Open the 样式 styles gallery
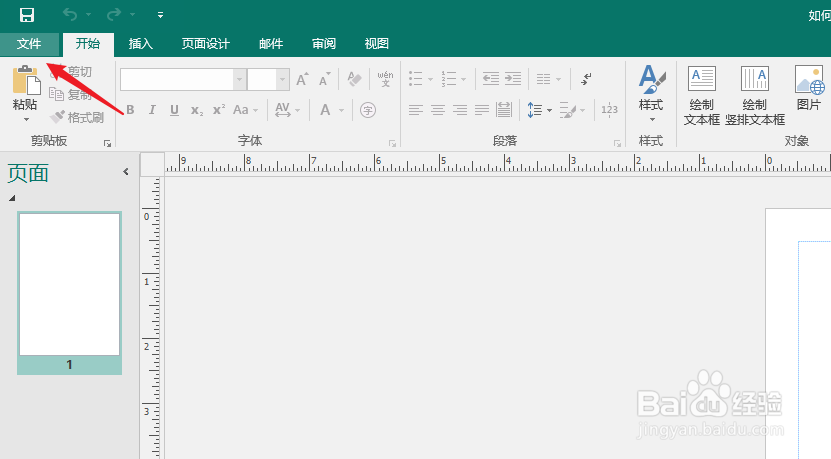Image resolution: width=831 pixels, height=459 pixels. [652, 93]
